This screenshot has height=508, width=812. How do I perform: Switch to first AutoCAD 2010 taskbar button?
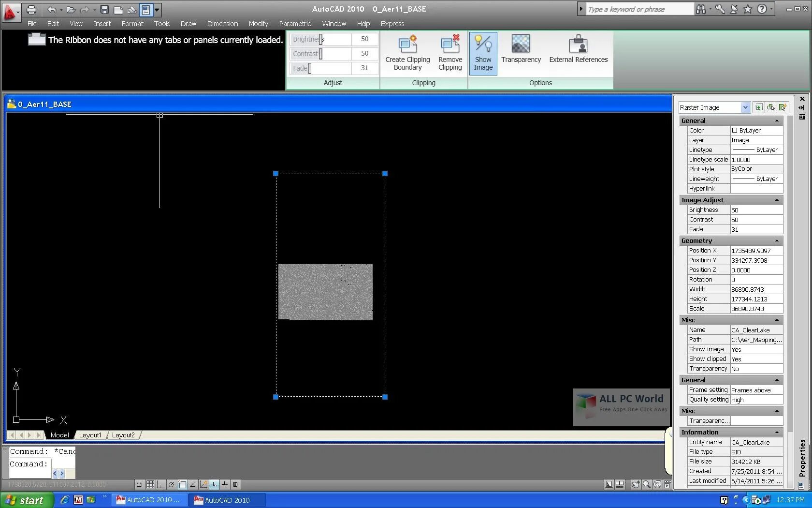(150, 500)
